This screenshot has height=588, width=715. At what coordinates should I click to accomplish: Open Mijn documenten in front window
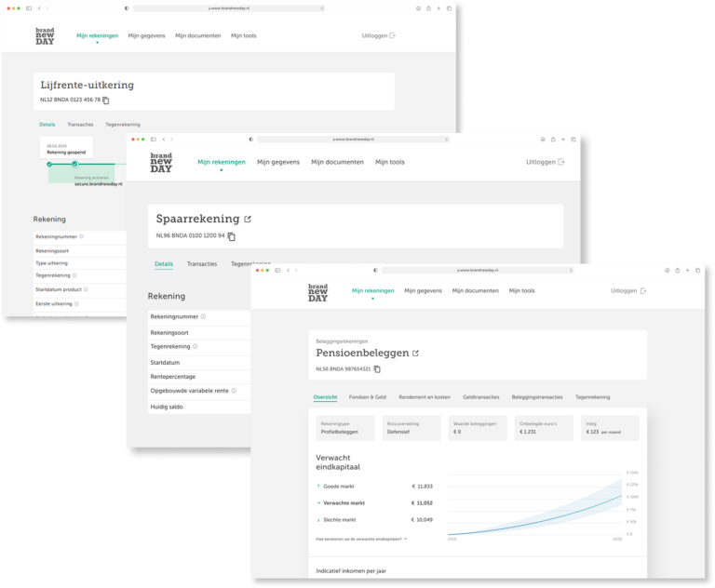475,290
